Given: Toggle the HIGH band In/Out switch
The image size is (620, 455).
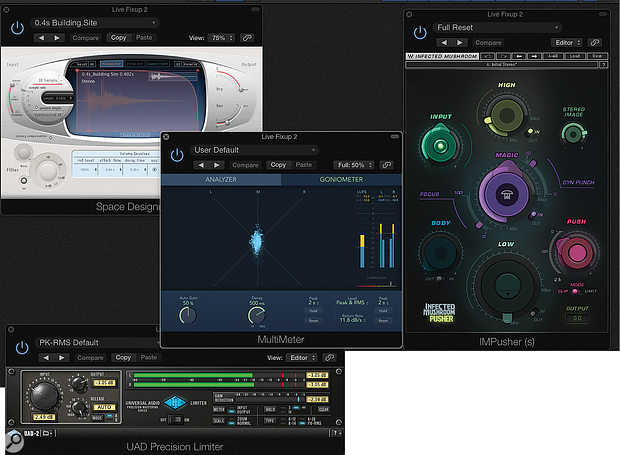Looking at the screenshot, I should (x=529, y=132).
